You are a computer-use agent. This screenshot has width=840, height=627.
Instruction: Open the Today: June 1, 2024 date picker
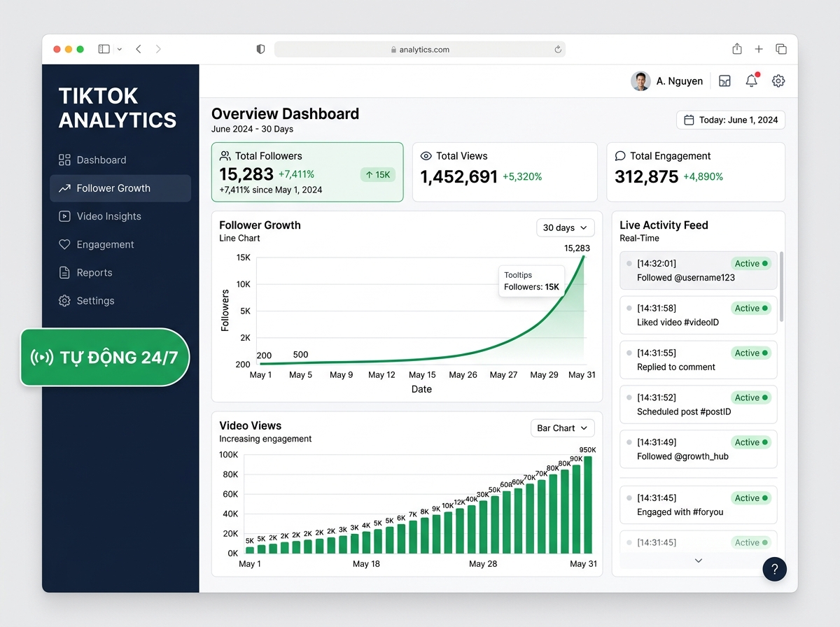pos(731,120)
